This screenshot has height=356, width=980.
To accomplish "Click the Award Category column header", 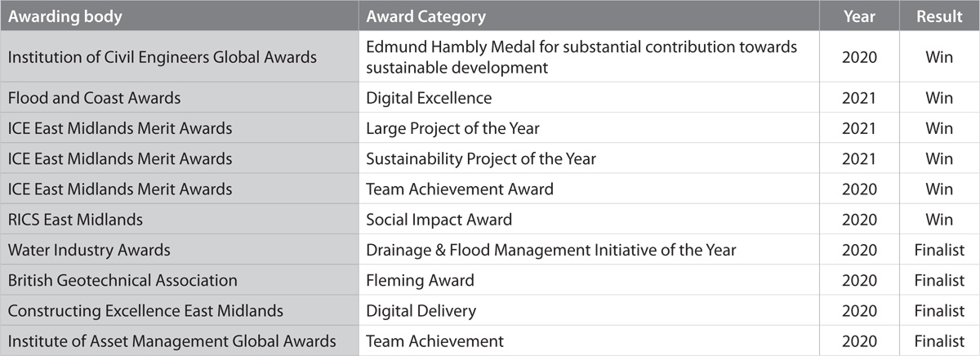I will [x=425, y=16].
